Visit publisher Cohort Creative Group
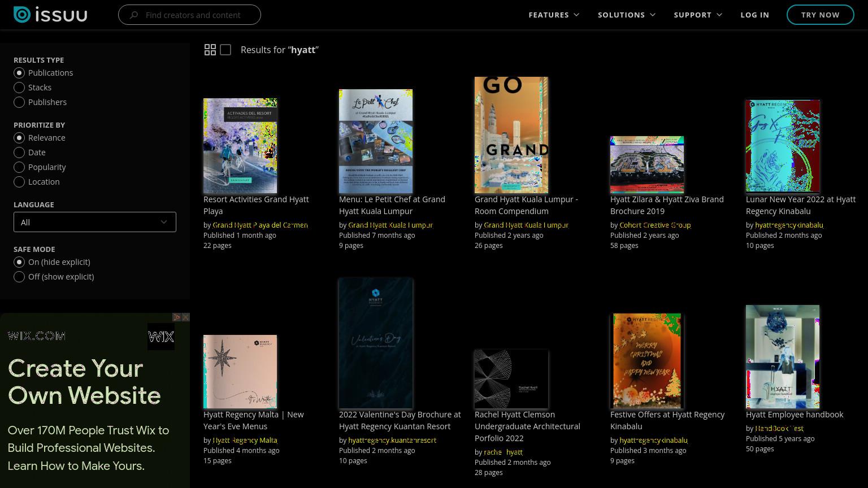Viewport: 868px width, 488px height. point(655,225)
